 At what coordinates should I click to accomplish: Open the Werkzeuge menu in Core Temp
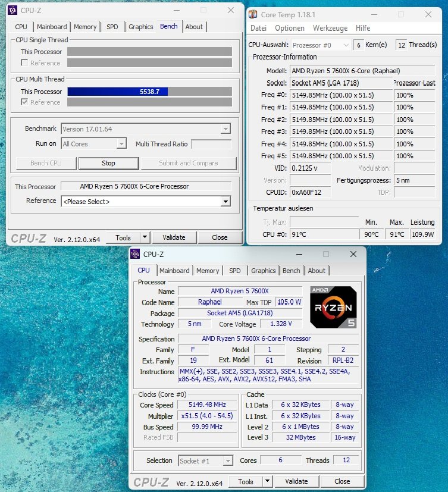click(330, 28)
